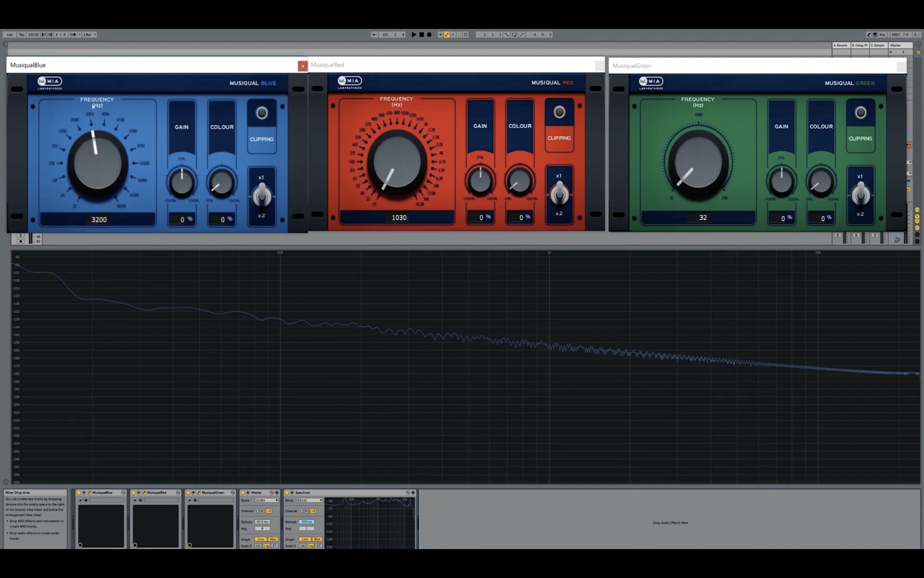Collapse the MusiqualRed device fold triangle
This screenshot has height=578, width=924.
tap(139, 492)
